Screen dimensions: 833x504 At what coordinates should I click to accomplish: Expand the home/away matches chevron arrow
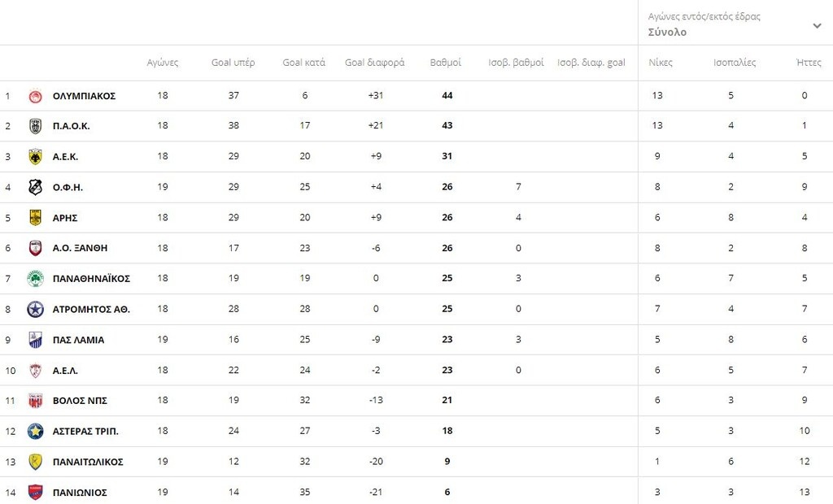point(817,25)
